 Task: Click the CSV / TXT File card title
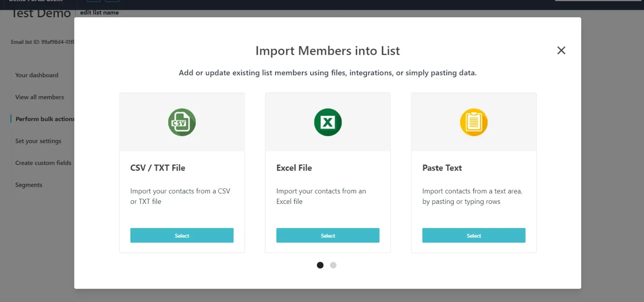158,168
